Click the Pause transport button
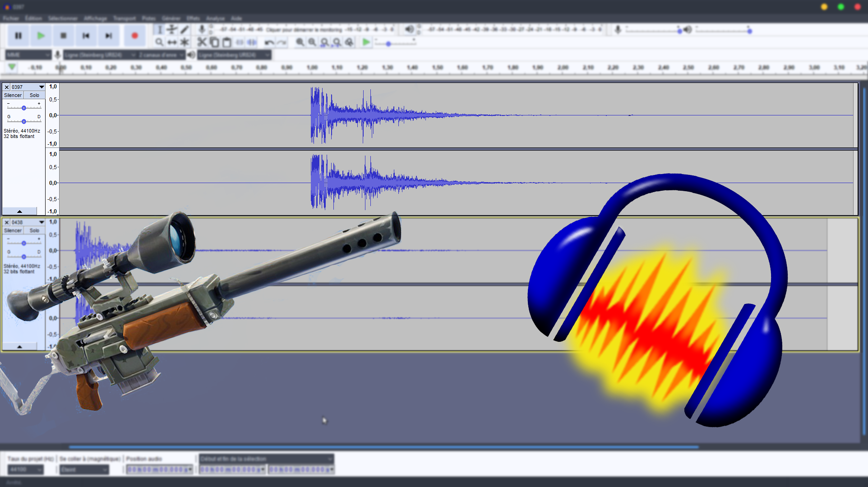Image resolution: width=868 pixels, height=487 pixels. [18, 36]
